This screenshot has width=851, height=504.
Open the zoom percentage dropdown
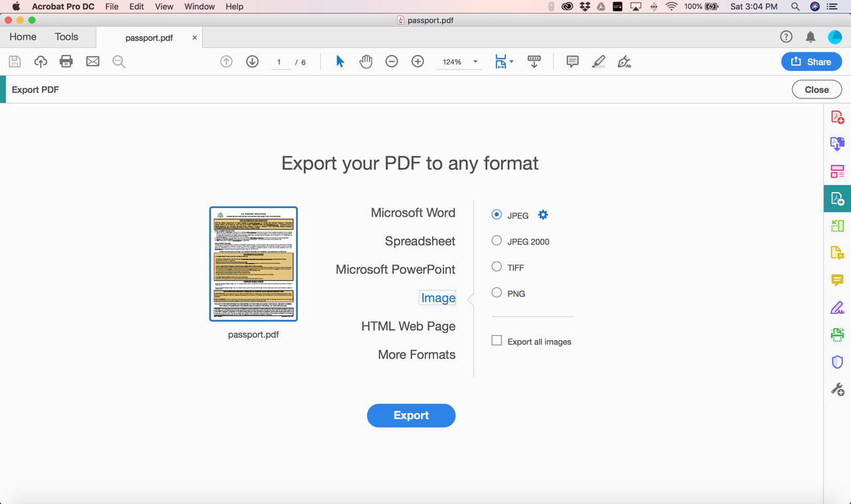[x=459, y=62]
